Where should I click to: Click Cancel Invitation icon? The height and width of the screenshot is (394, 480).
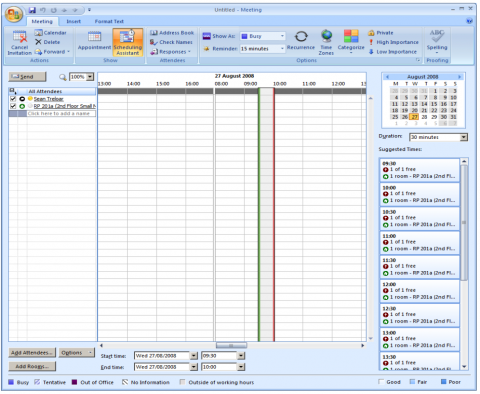(x=20, y=43)
